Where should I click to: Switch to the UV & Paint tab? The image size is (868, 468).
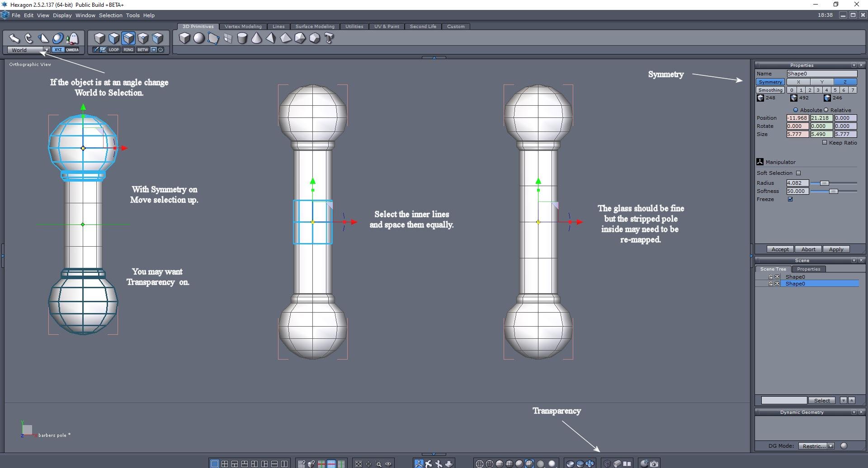[x=387, y=26]
